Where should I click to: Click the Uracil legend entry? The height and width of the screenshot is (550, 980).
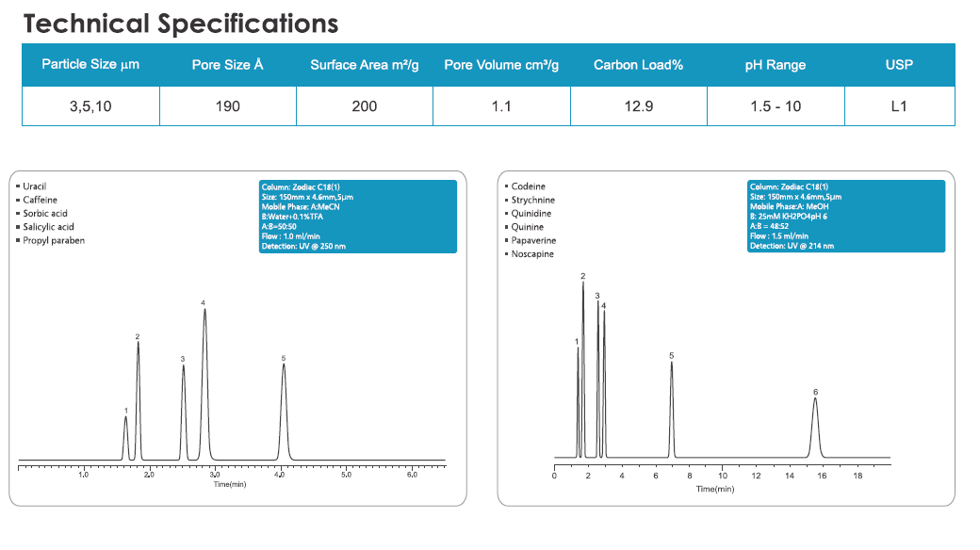34,186
